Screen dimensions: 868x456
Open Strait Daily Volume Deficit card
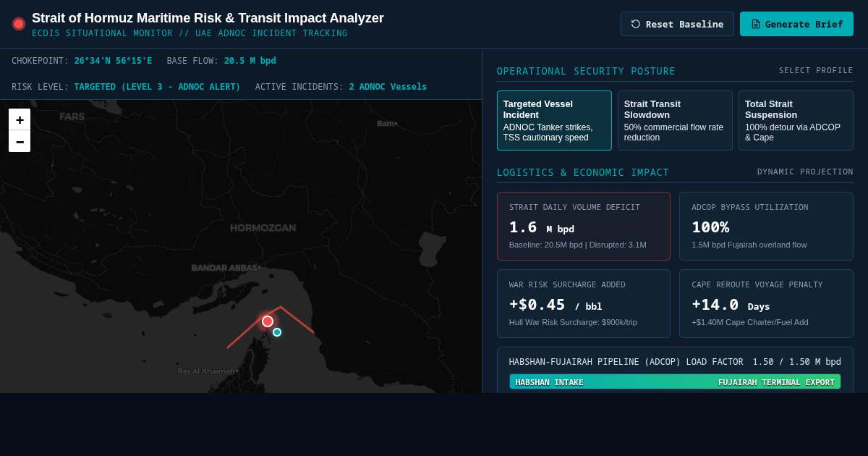[584, 226]
